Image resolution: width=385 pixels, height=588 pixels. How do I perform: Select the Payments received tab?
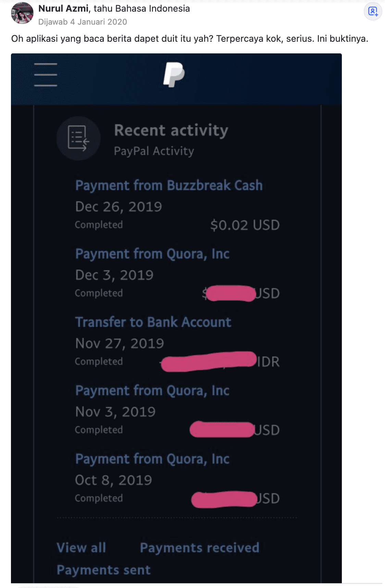[x=200, y=548]
